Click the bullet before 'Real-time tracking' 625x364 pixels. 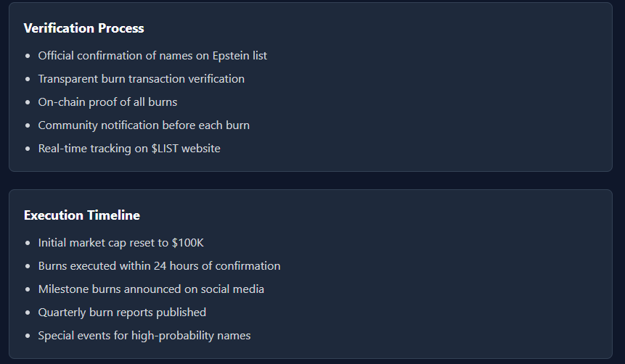(28, 149)
